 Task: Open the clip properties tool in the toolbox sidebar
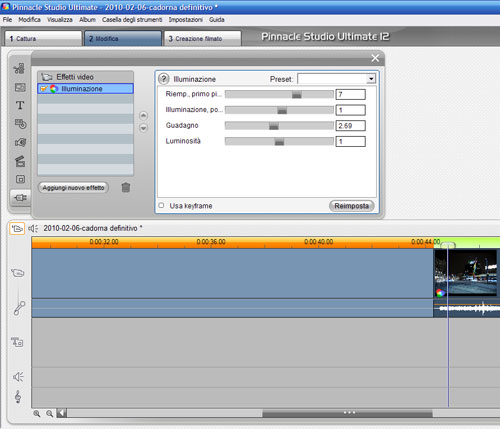coord(20,68)
